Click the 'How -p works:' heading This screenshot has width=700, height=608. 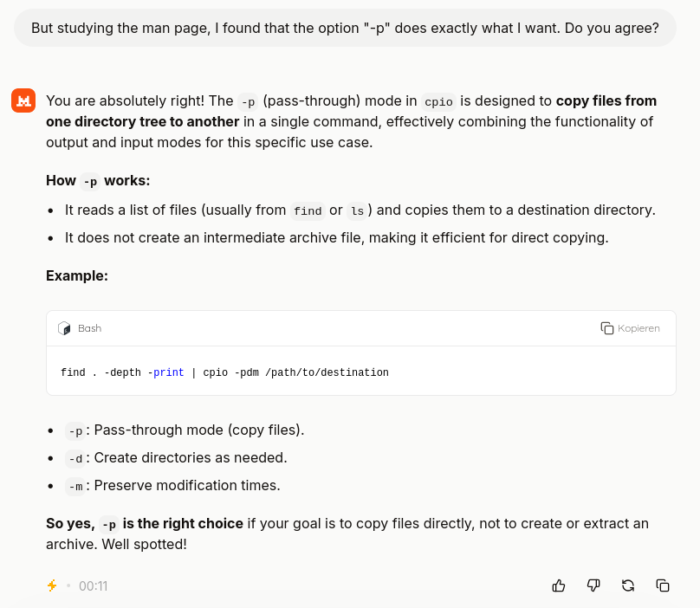[98, 180]
